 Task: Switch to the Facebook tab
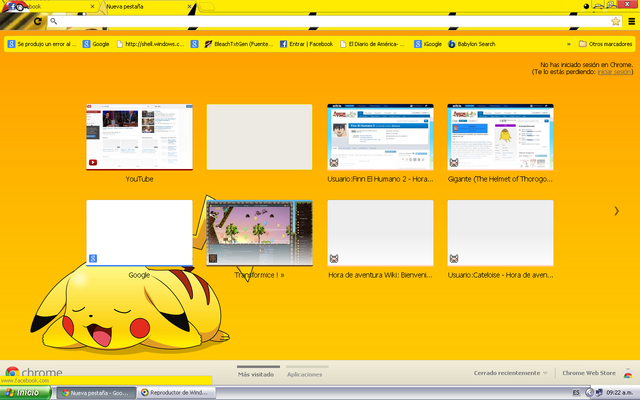pos(49,7)
